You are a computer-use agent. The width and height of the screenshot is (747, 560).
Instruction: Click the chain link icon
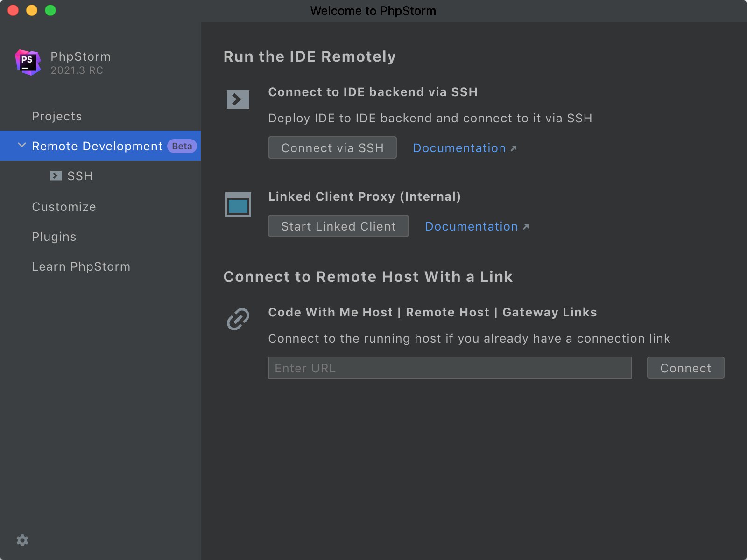(x=238, y=319)
